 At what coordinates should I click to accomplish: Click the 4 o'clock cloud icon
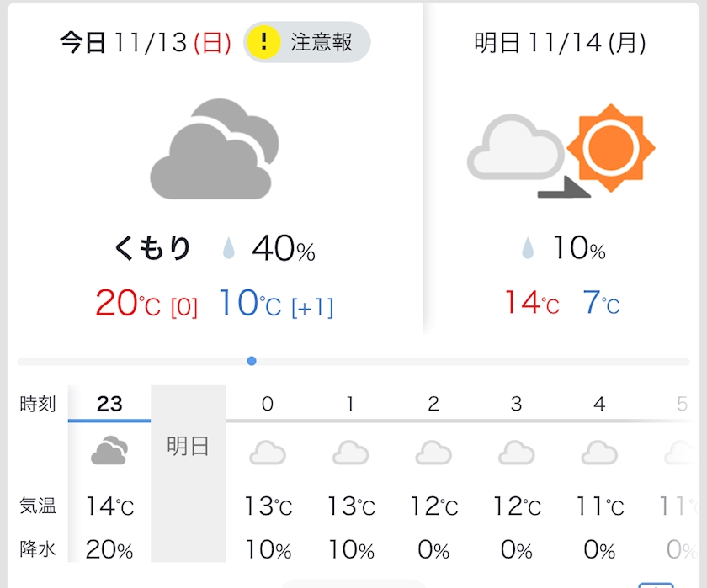tap(599, 453)
